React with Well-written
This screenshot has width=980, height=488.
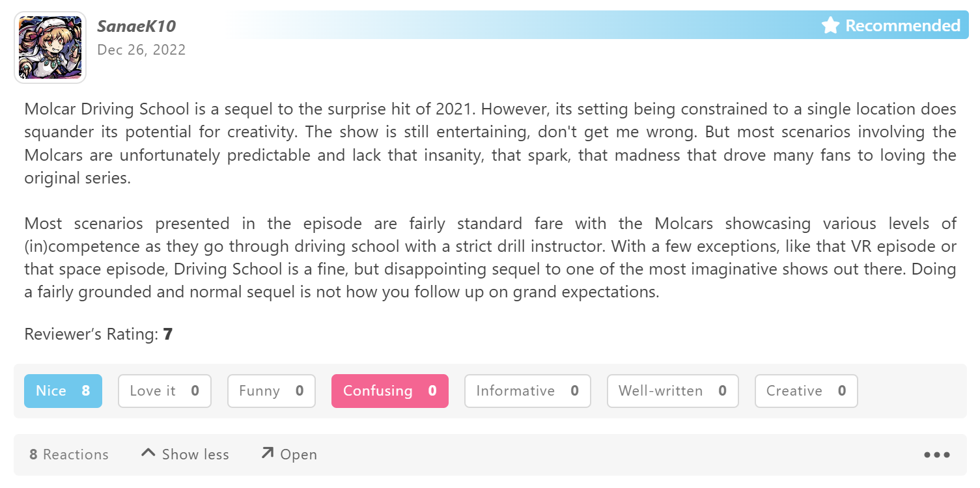pyautogui.click(x=672, y=391)
